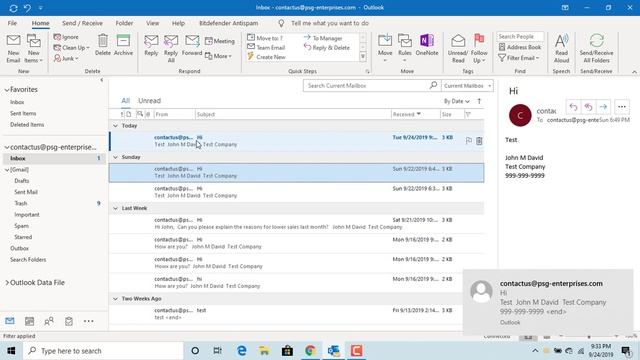The width and height of the screenshot is (640, 360).
Task: Send message to OneNote
Action: pos(427,45)
